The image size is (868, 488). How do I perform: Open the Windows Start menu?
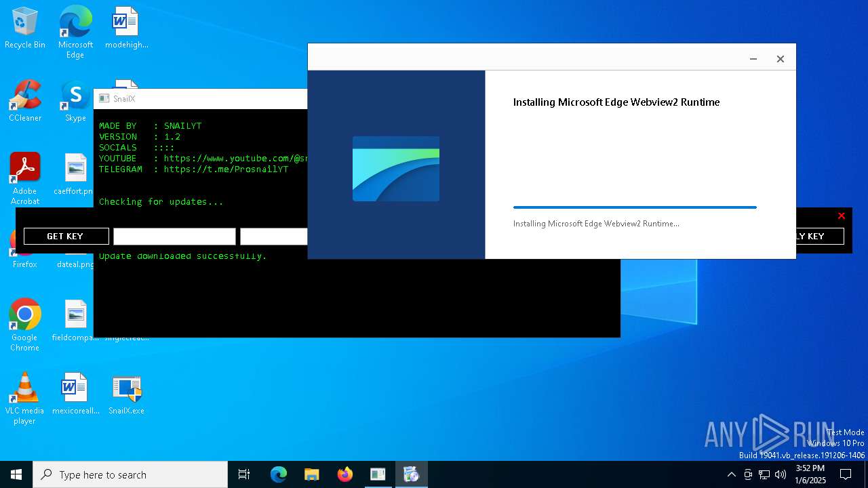coord(16,474)
